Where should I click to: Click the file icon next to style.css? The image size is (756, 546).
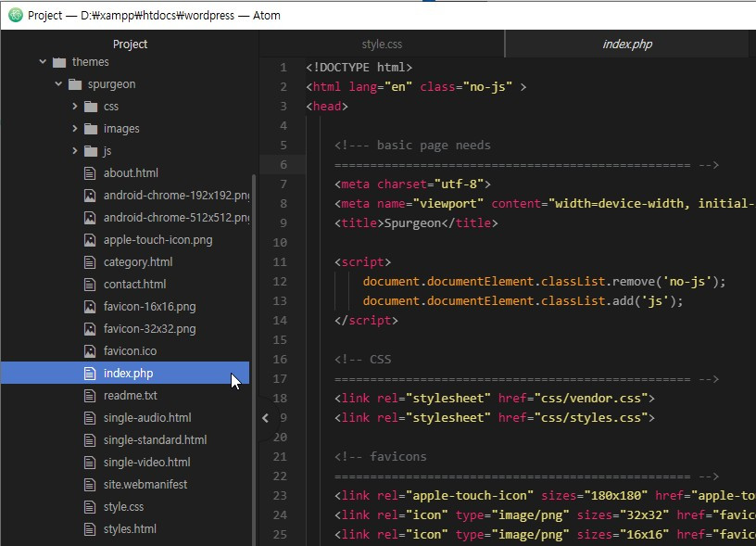point(90,507)
